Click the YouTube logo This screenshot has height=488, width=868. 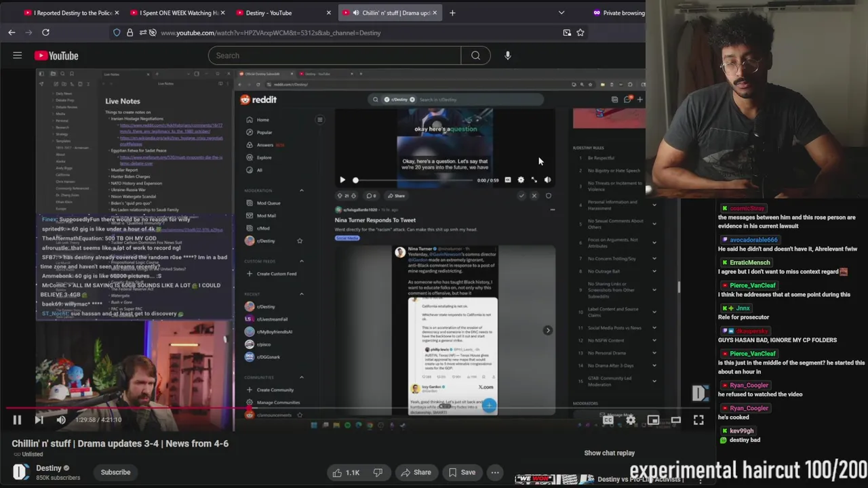pyautogui.click(x=56, y=56)
